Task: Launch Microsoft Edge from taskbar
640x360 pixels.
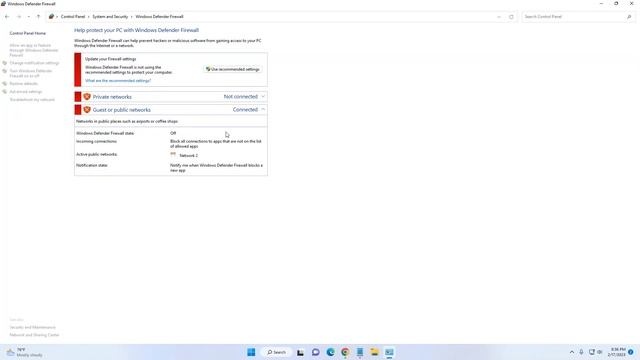Action: tap(330, 352)
